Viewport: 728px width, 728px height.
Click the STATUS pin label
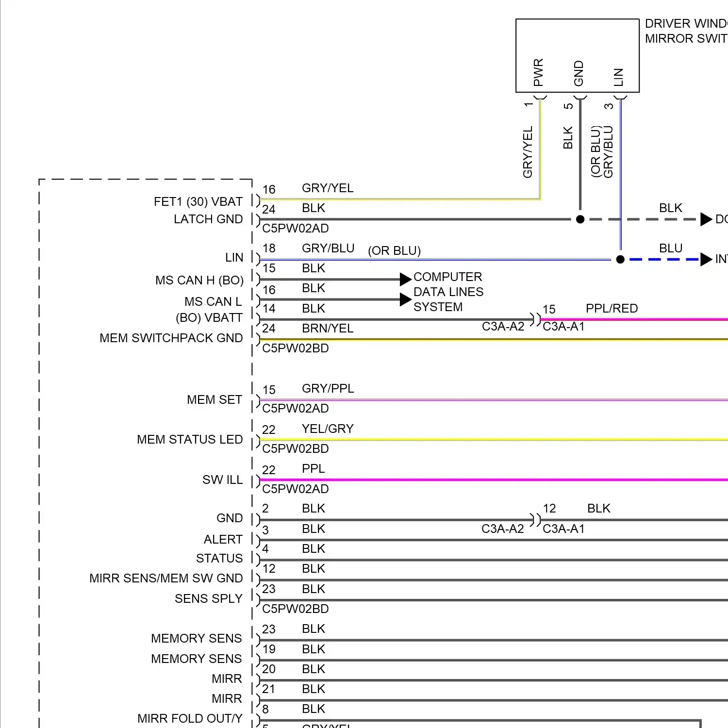click(x=219, y=558)
